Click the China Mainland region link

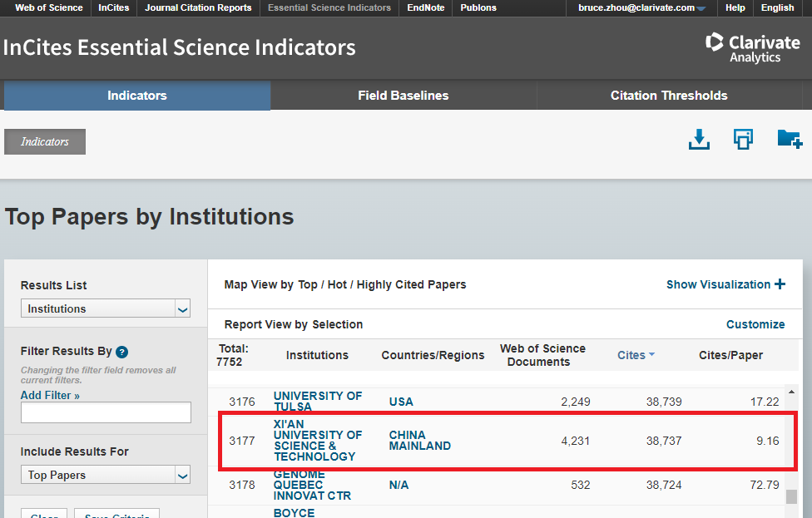(x=420, y=441)
